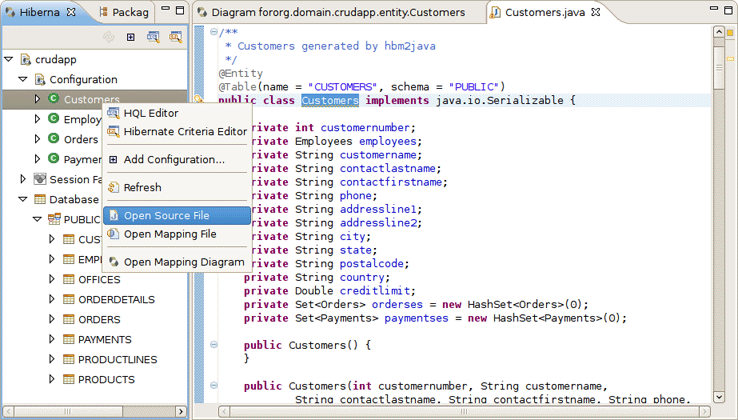Select Open Mapping Diagram menu entry
The height and width of the screenshot is (420, 738).
pyautogui.click(x=183, y=262)
